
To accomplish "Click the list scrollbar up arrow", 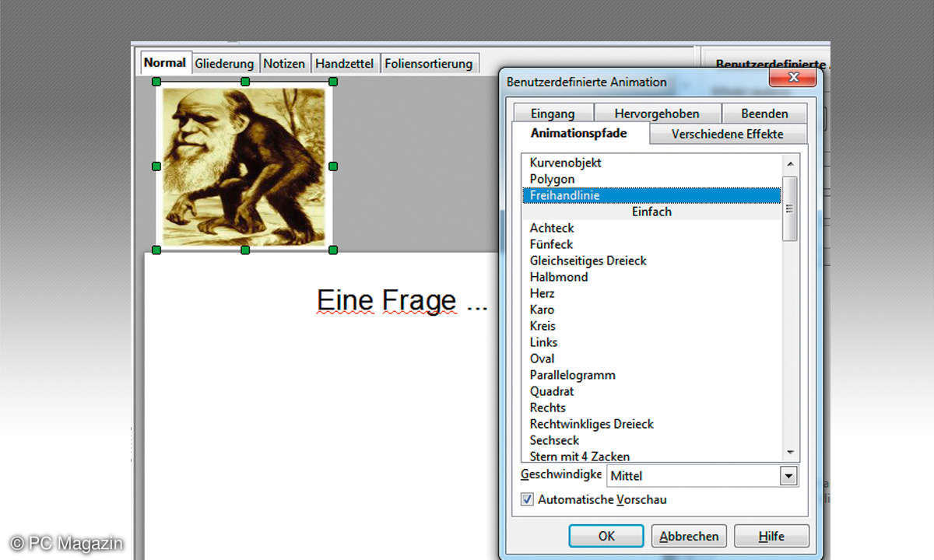I will tap(790, 163).
